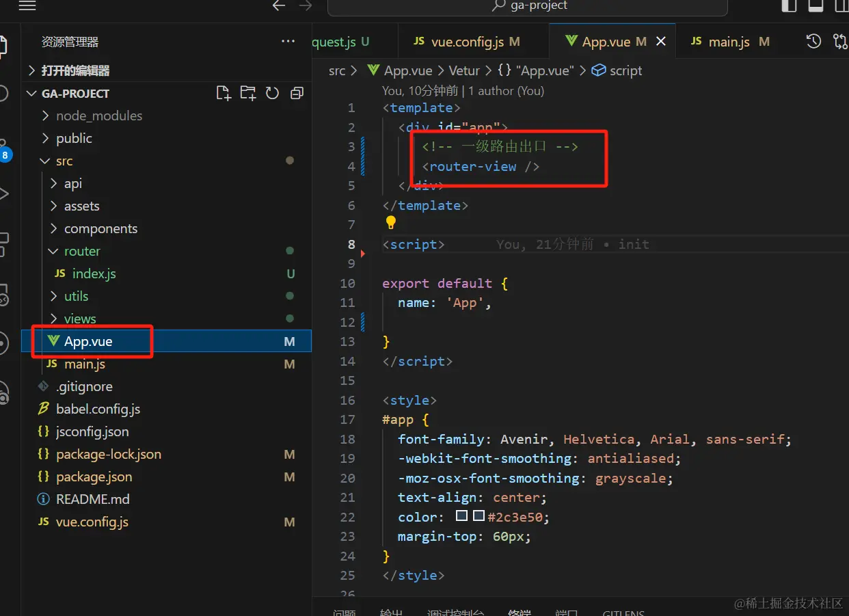Collapse the GA-PROJECT root section
The width and height of the screenshot is (849, 616).
[x=75, y=94]
